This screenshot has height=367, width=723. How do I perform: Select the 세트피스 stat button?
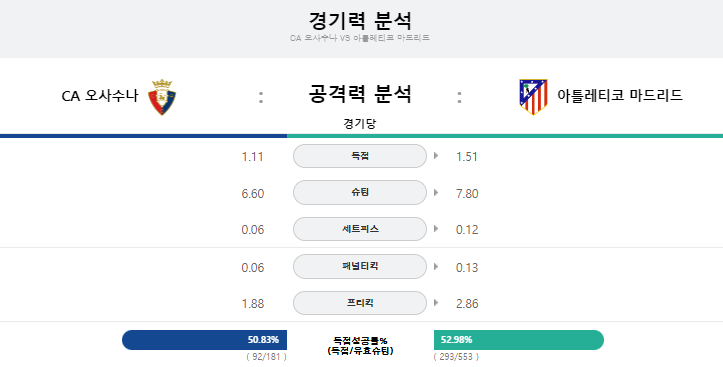pos(360,229)
